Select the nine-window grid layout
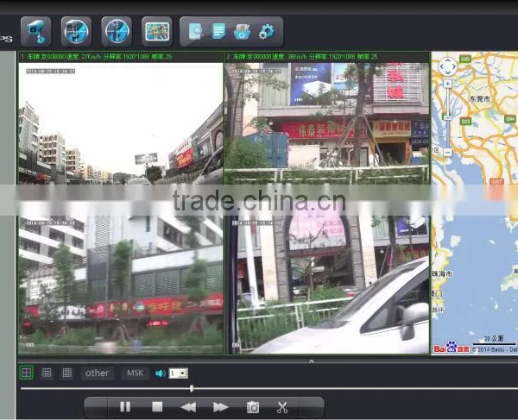This screenshot has height=420, width=518. [x=47, y=373]
